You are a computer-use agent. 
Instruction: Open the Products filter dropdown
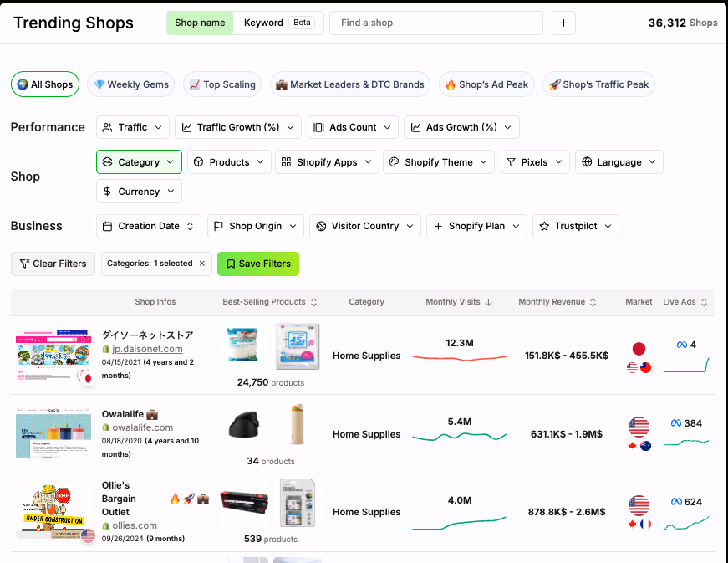[229, 162]
